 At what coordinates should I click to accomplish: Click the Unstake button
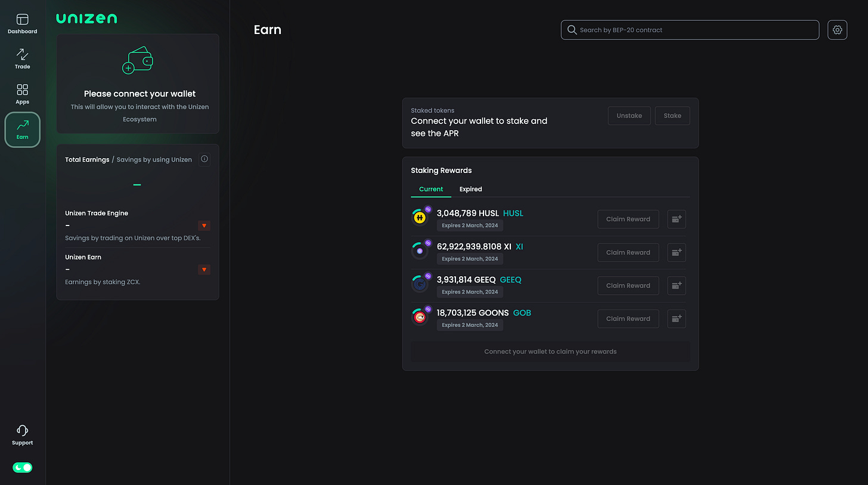(x=629, y=116)
